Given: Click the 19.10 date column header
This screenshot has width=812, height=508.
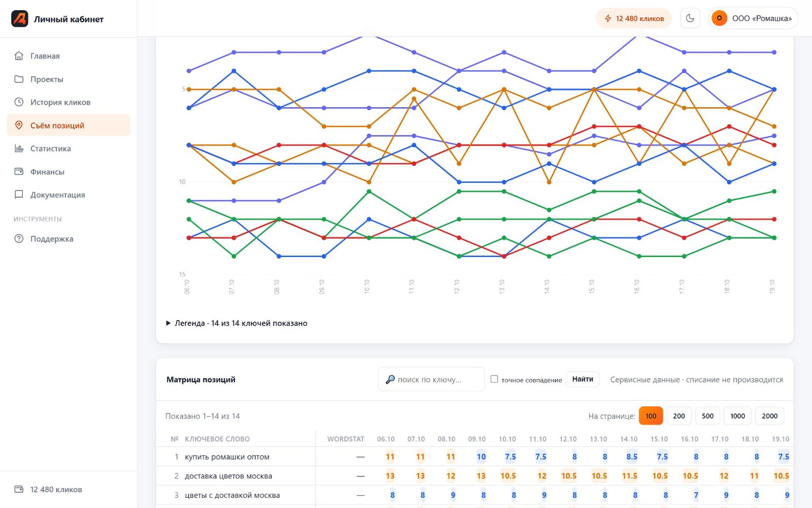Looking at the screenshot, I should (x=781, y=439).
